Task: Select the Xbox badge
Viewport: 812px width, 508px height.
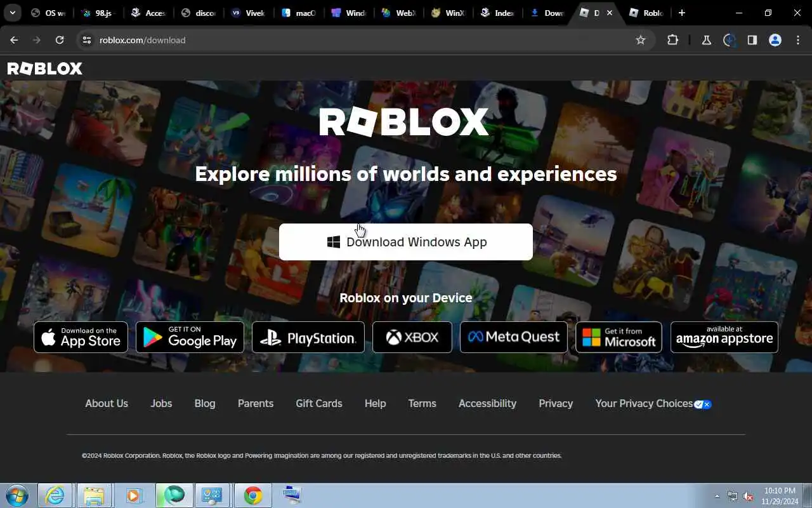Action: point(412,337)
